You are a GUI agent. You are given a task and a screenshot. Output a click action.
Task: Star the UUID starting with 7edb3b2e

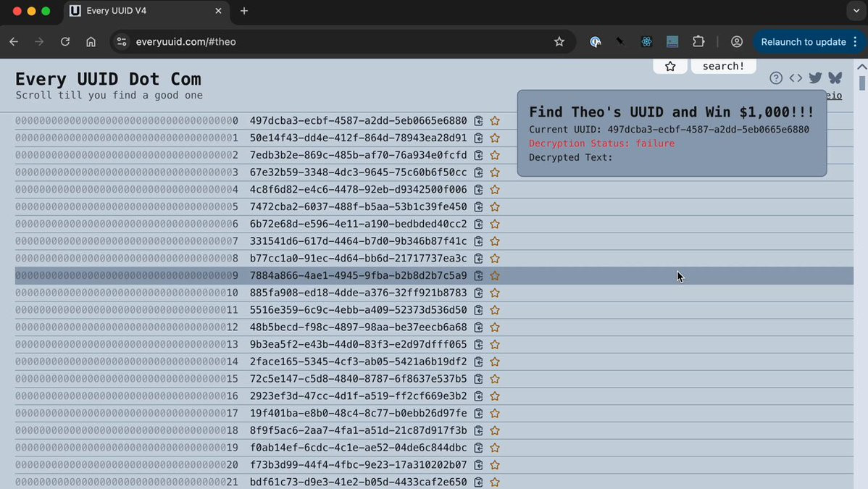click(x=495, y=155)
